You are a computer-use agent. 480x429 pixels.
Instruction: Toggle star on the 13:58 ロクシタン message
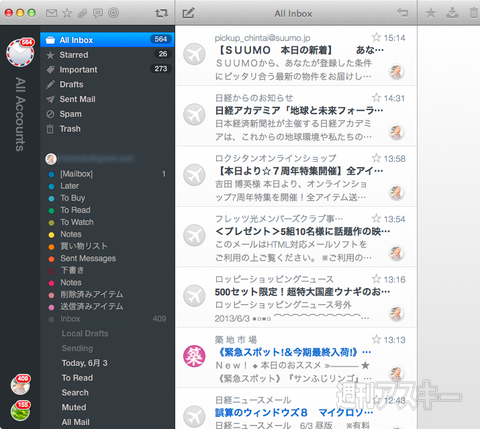[x=376, y=158]
